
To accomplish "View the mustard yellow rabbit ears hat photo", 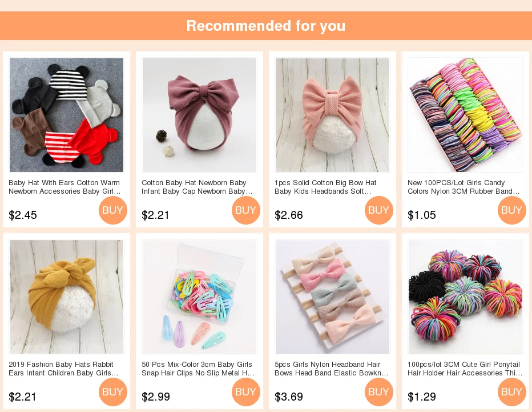I will point(66,297).
